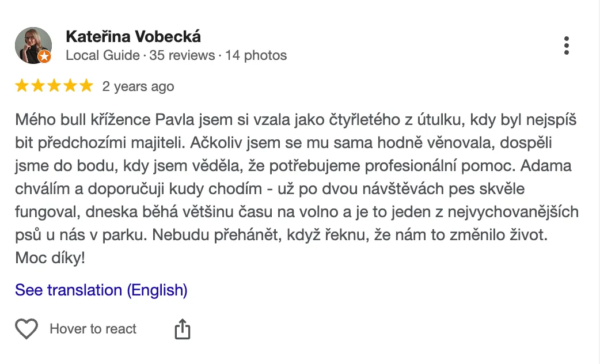Open the reviewer's "35 reviews" count
Screen dimensions: 600x364
click(181, 56)
